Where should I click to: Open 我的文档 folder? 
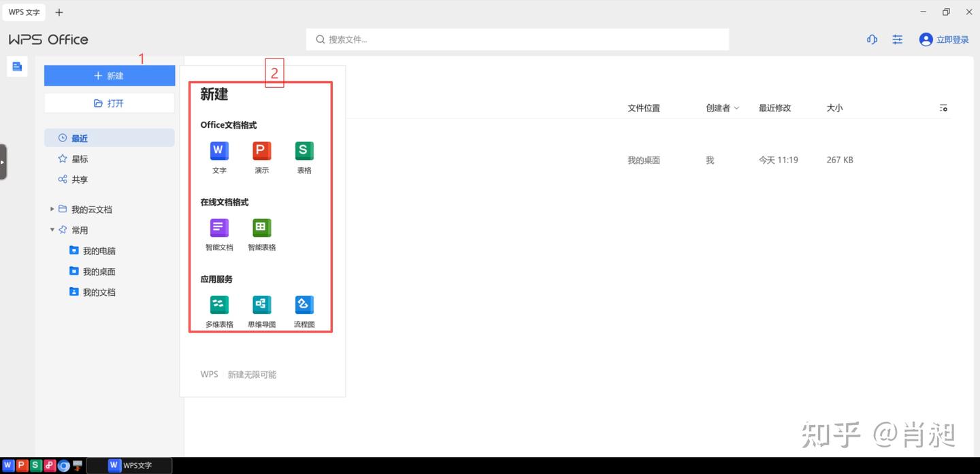click(93, 292)
